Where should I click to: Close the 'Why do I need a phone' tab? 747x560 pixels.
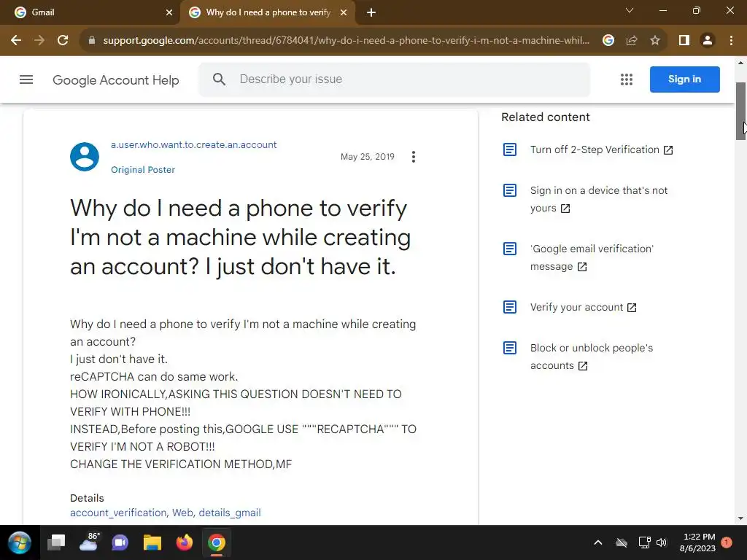pos(344,12)
